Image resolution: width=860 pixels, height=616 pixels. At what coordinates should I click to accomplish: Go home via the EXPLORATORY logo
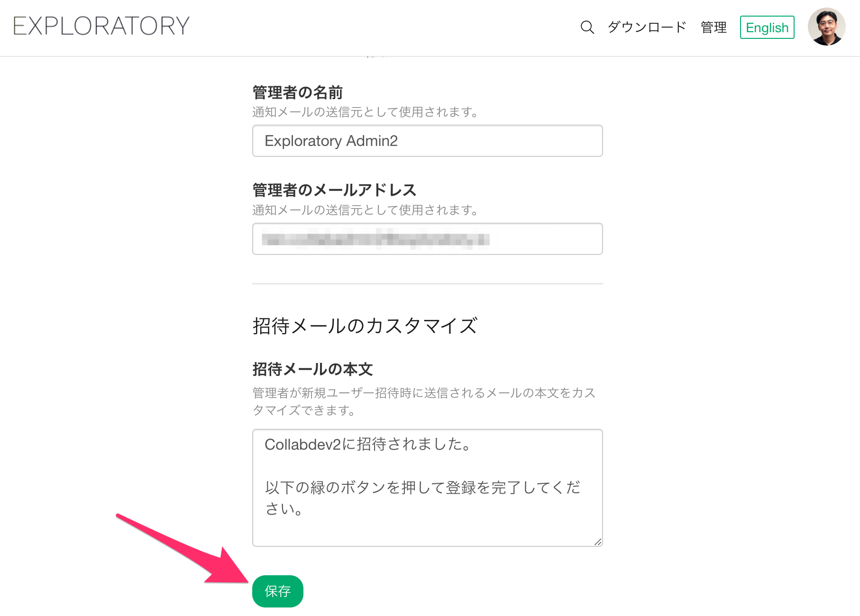tap(101, 26)
